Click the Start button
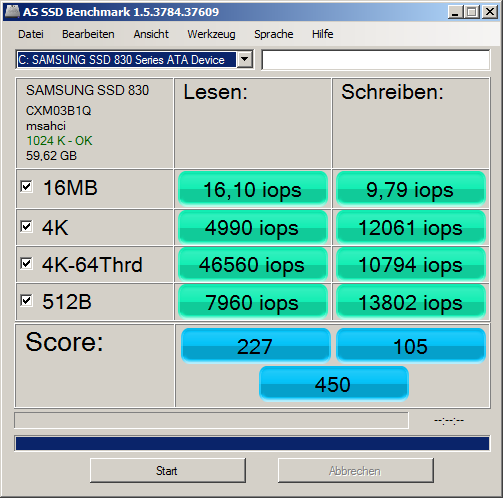The width and height of the screenshot is (503, 498). pos(168,470)
